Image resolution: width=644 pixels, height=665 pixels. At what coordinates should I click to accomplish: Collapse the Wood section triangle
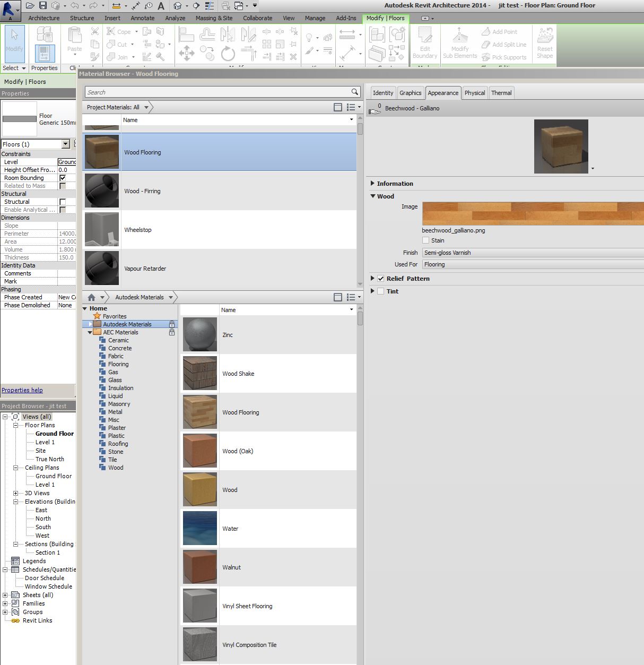[x=373, y=196]
